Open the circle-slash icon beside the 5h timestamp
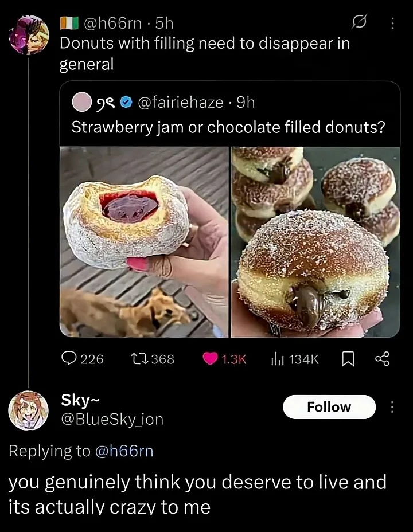The height and width of the screenshot is (532, 413). pos(358,23)
